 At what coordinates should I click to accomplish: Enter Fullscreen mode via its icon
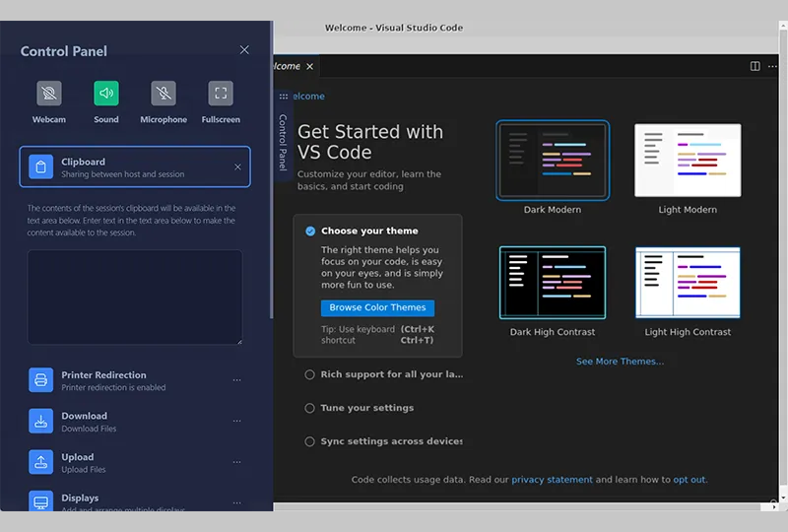coord(221,93)
